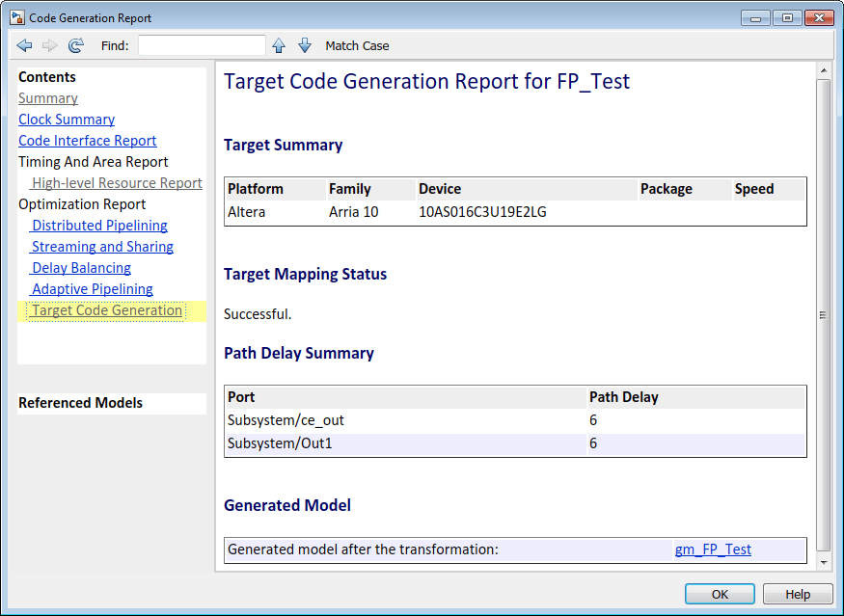
Task: Toggle the Match Case option
Action: click(x=357, y=45)
